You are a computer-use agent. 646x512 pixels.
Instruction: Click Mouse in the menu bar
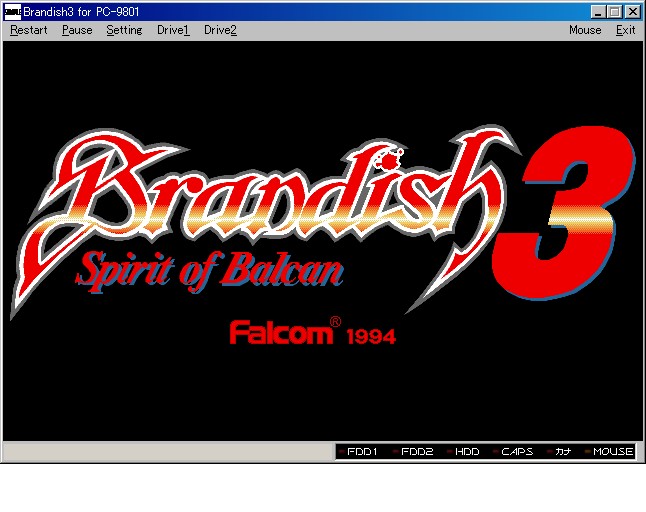[x=585, y=30]
